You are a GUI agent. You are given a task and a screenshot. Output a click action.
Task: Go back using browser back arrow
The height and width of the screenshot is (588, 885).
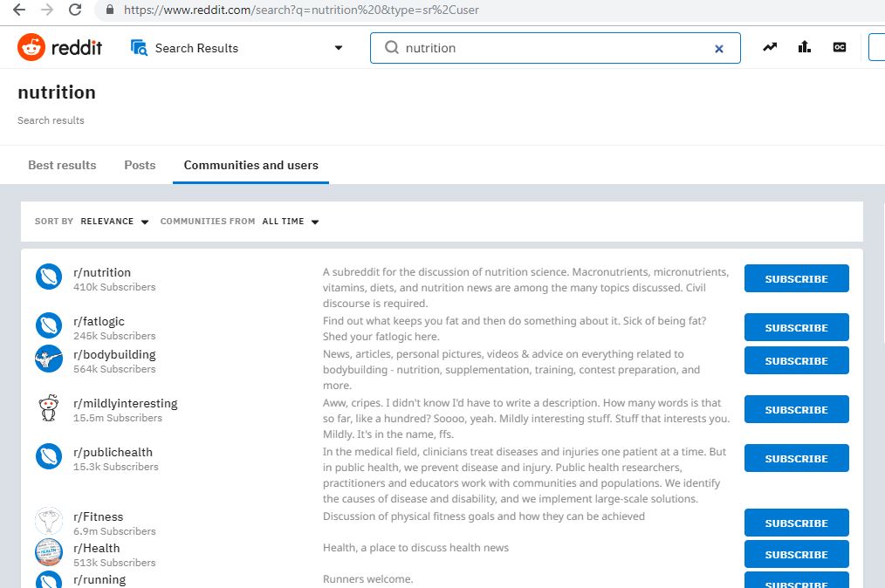coord(18,10)
